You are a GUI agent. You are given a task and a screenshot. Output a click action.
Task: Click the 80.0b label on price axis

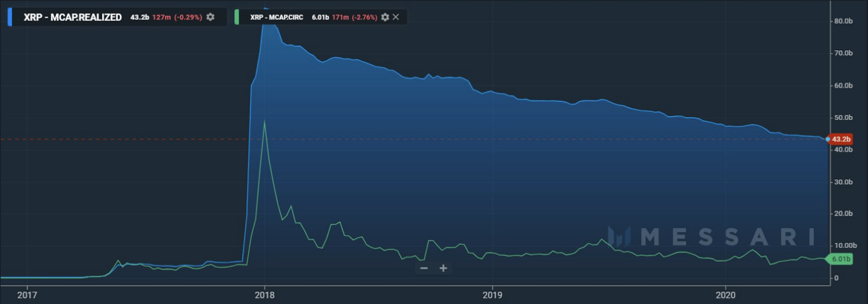pyautogui.click(x=843, y=21)
